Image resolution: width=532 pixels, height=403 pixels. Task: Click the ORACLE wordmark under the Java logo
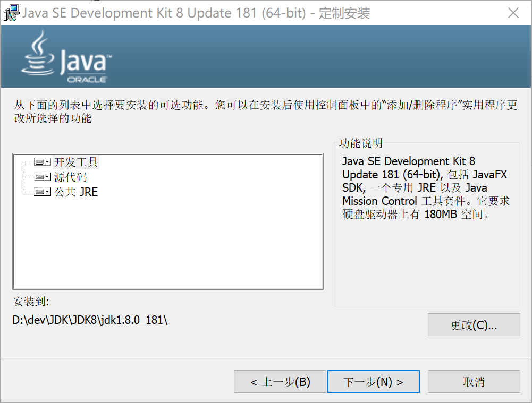pyautogui.click(x=87, y=80)
